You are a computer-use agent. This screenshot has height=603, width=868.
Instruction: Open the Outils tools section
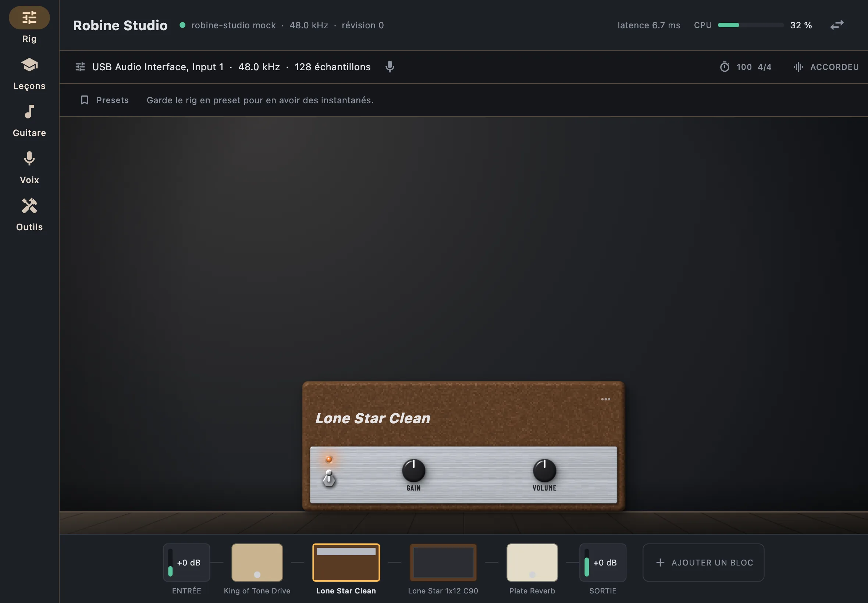click(29, 215)
